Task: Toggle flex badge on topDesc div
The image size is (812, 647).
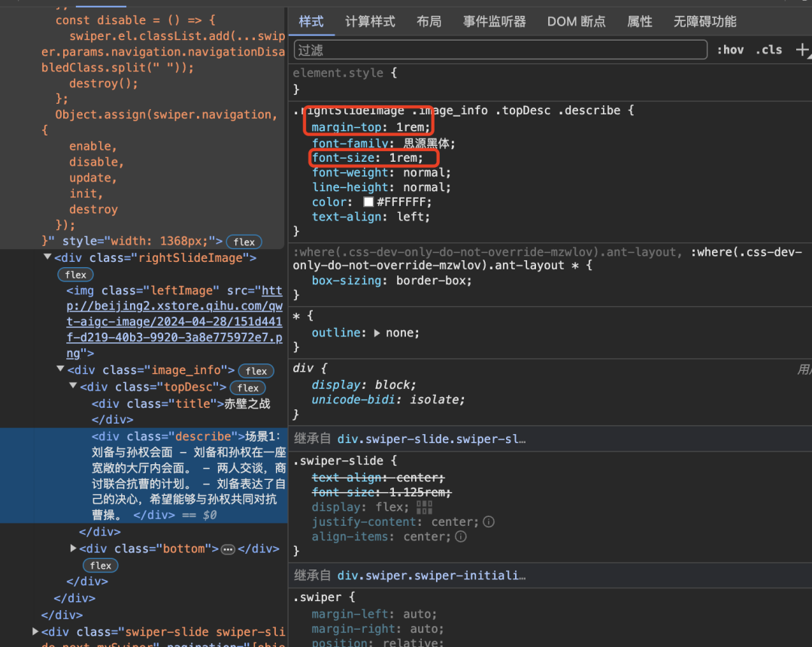Action: [247, 387]
